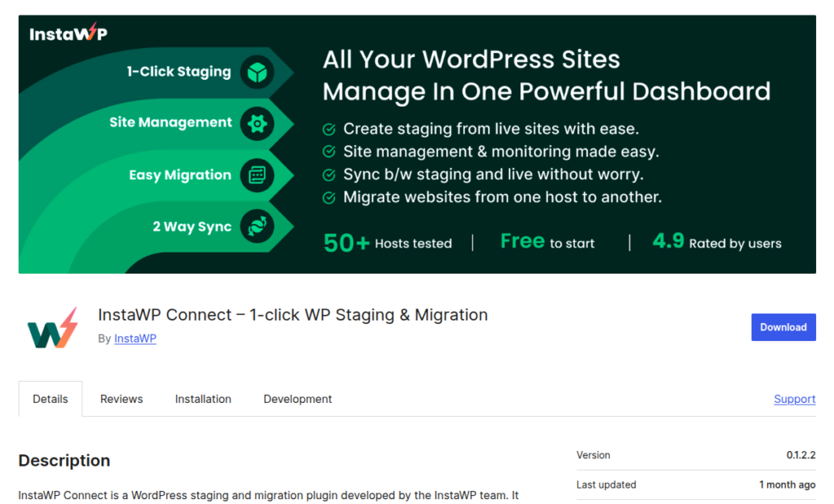Switch to the Installation tab
834x504 pixels.
(203, 399)
